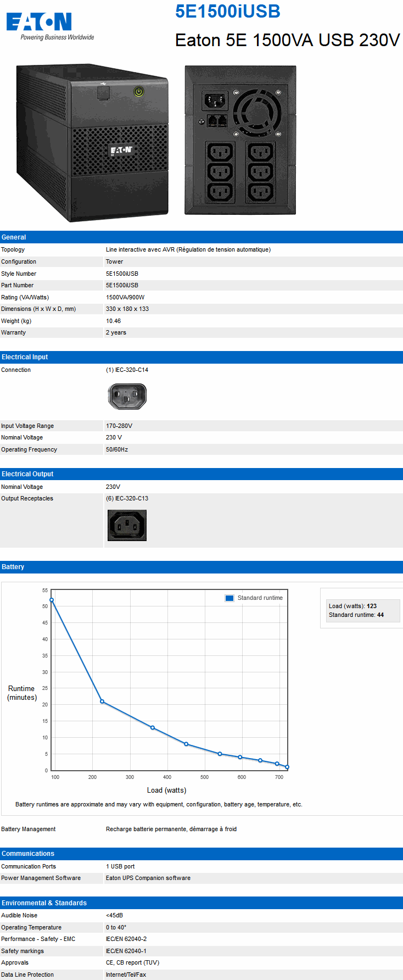Image resolution: width=403 pixels, height=980 pixels.
Task: Click the green power button on UPS front
Action: pos(139,92)
